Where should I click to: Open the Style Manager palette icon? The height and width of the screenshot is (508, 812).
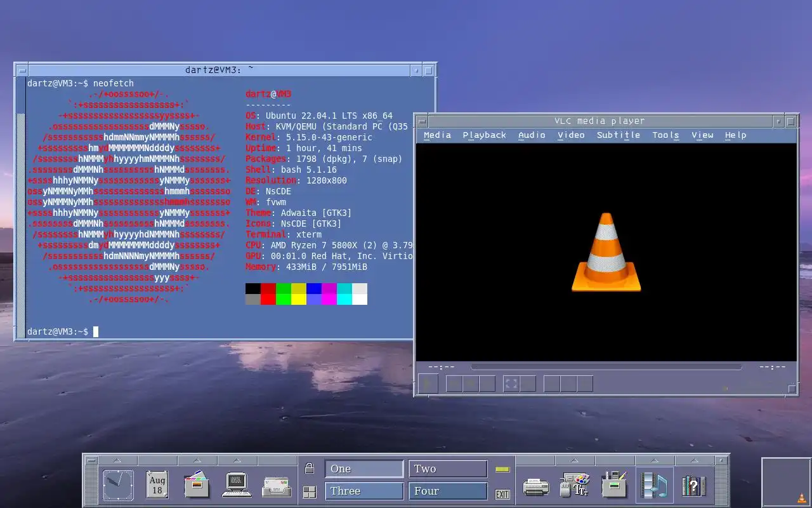[575, 486]
